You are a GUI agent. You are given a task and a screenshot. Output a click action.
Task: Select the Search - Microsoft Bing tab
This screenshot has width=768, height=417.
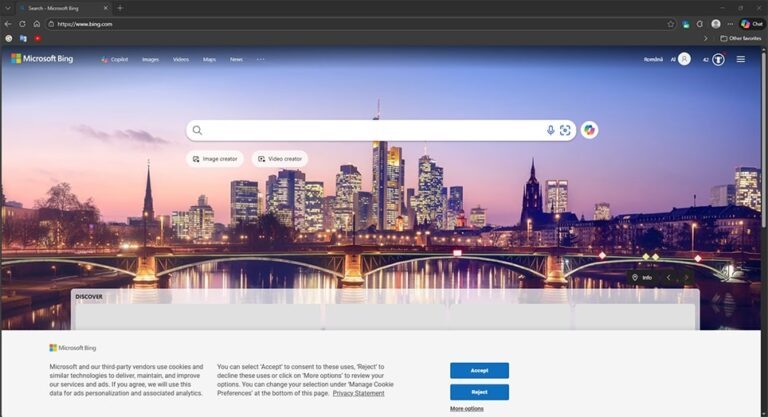tap(64, 8)
